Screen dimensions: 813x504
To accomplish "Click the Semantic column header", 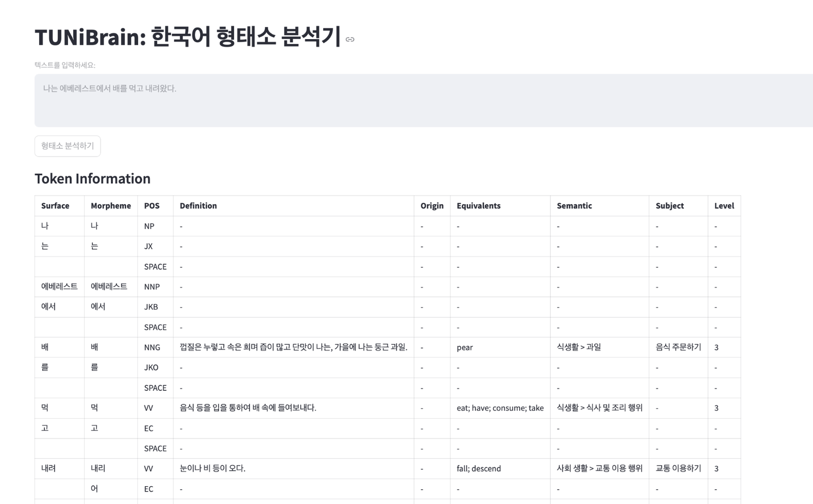I will point(574,206).
